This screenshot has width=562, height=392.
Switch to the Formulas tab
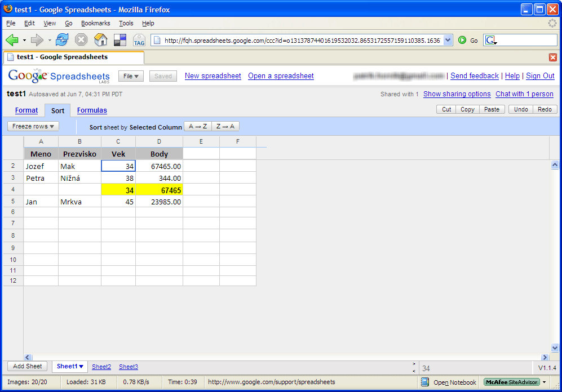pyautogui.click(x=92, y=110)
